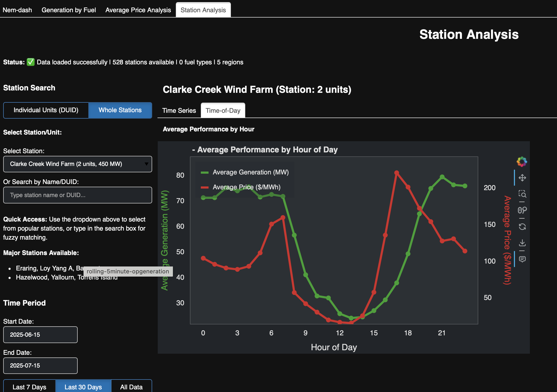Open the Select Station dropdown
The image size is (557, 392).
coord(77,164)
